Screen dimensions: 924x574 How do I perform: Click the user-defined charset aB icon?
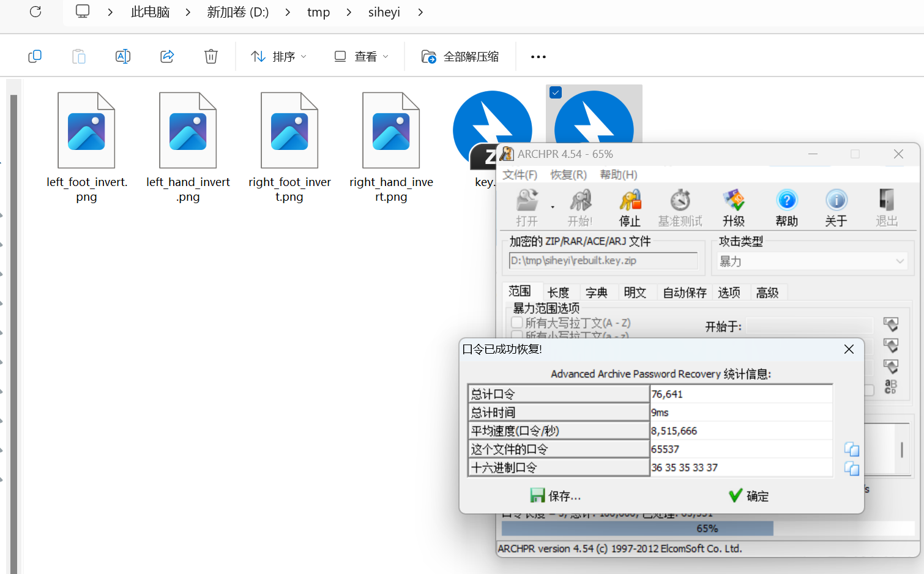tap(891, 387)
